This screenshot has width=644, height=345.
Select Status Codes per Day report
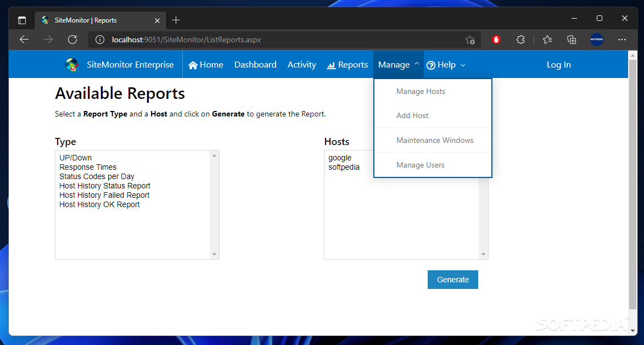pyautogui.click(x=97, y=176)
